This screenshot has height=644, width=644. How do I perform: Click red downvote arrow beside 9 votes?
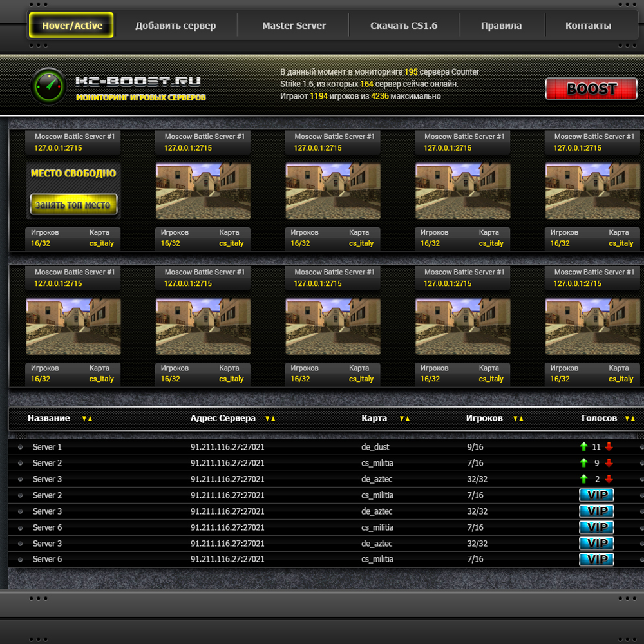point(609,463)
